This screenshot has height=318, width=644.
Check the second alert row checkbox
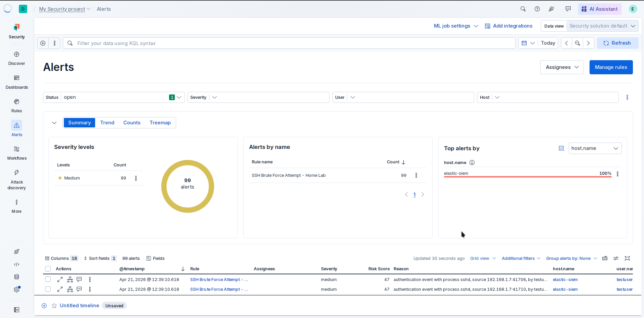[x=48, y=289]
